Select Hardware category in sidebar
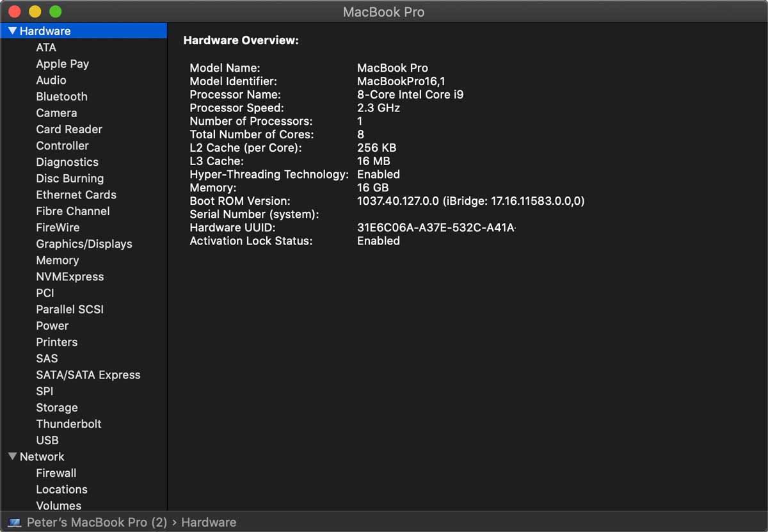Image resolution: width=768 pixels, height=532 pixels. [84, 31]
